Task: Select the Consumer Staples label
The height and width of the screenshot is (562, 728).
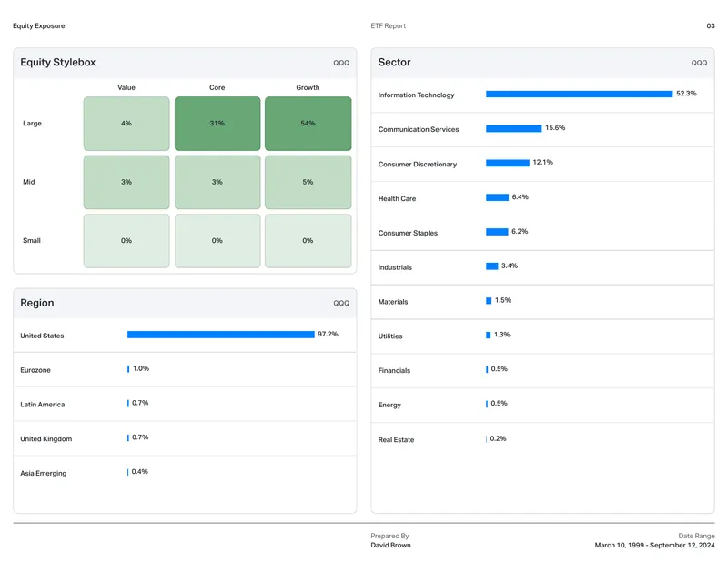Action: [408, 233]
